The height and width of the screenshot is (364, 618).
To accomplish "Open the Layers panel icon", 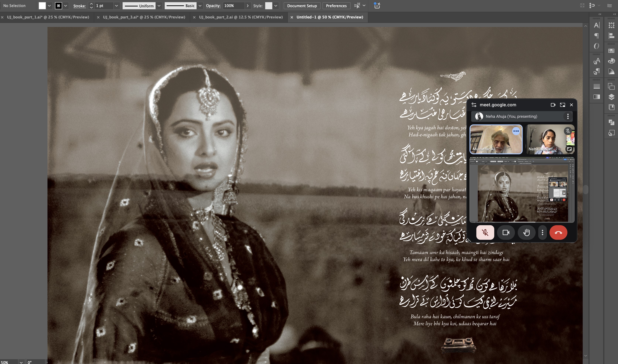I will [611, 97].
